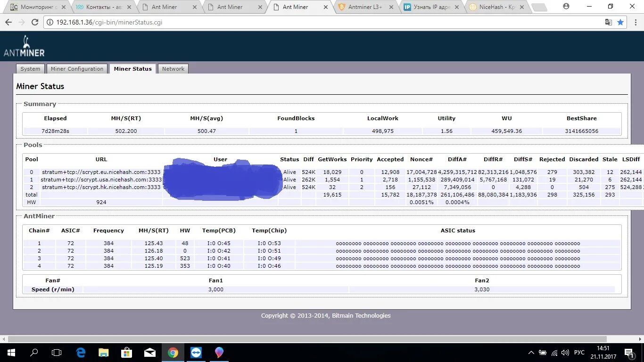644x362 pixels.
Task: Click the MH/S(avg) value 500.47
Action: coord(206,131)
